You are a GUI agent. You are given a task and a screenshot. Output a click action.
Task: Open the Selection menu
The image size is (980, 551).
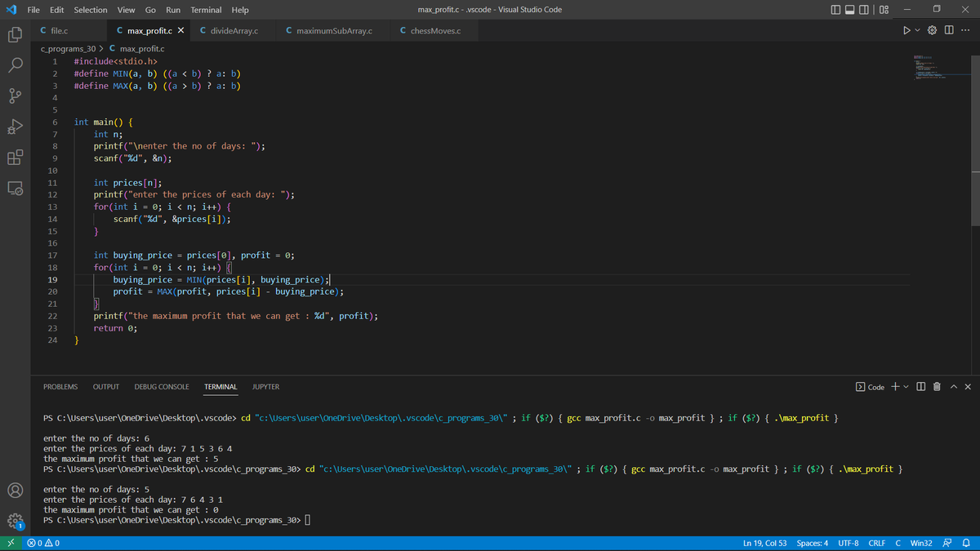90,10
